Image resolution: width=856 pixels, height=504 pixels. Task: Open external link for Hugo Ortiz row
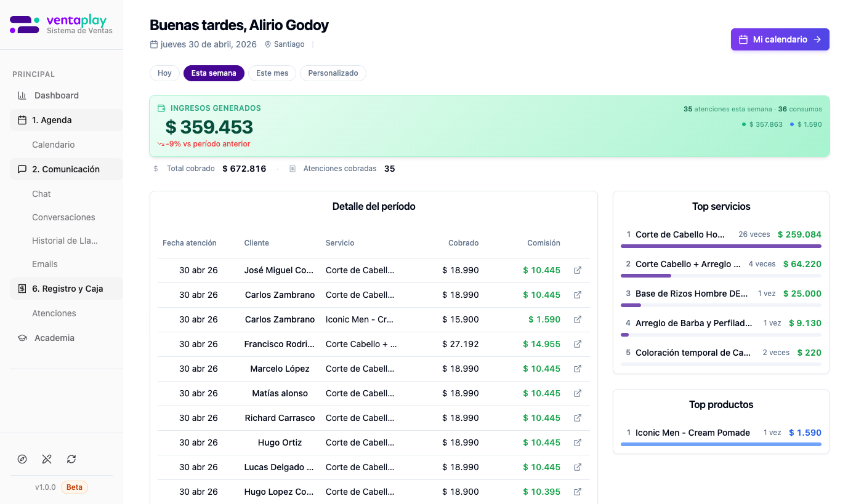point(578,442)
